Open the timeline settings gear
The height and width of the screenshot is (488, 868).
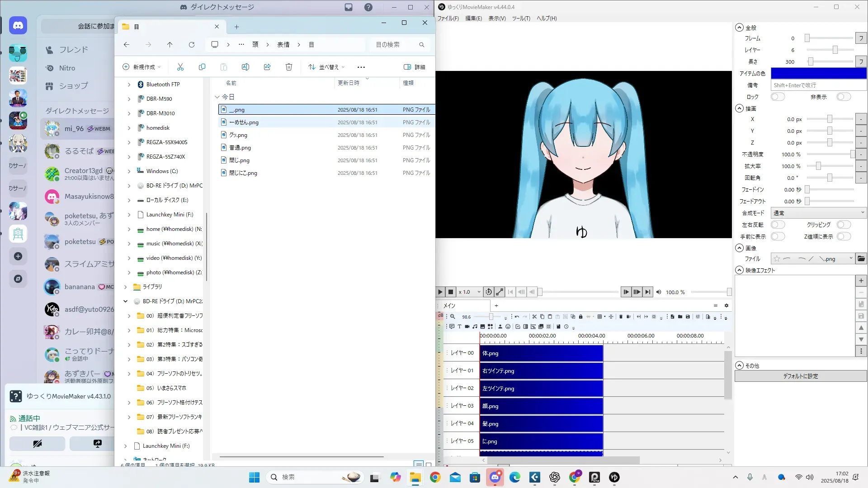[x=726, y=305]
